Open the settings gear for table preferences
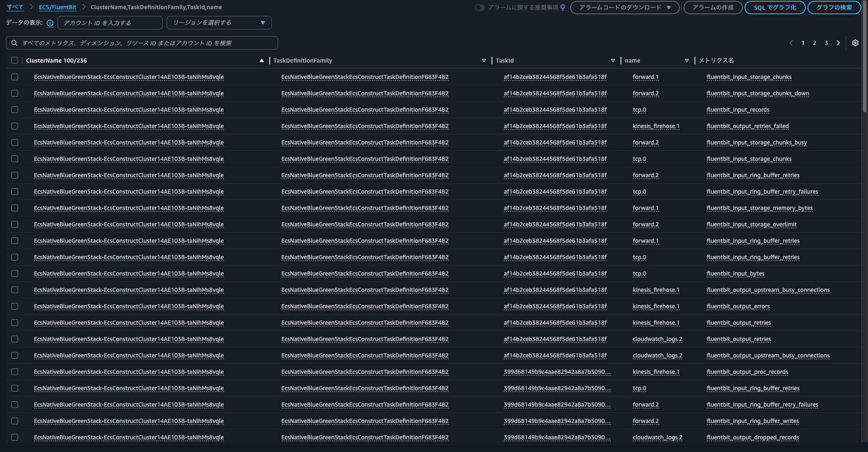This screenshot has width=868, height=452. 855,42
